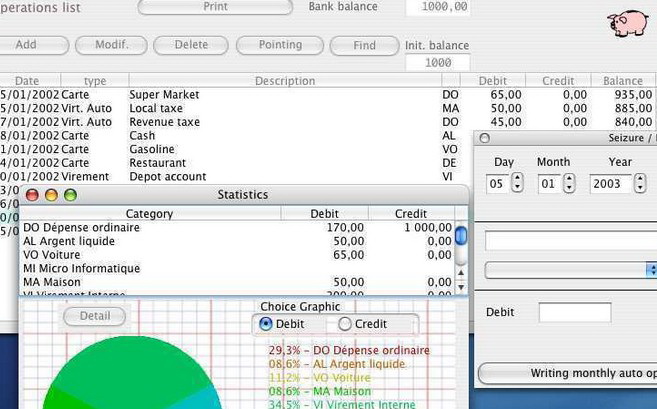Select the Cash operation row
Screen dimensions: 657x409
point(237,136)
